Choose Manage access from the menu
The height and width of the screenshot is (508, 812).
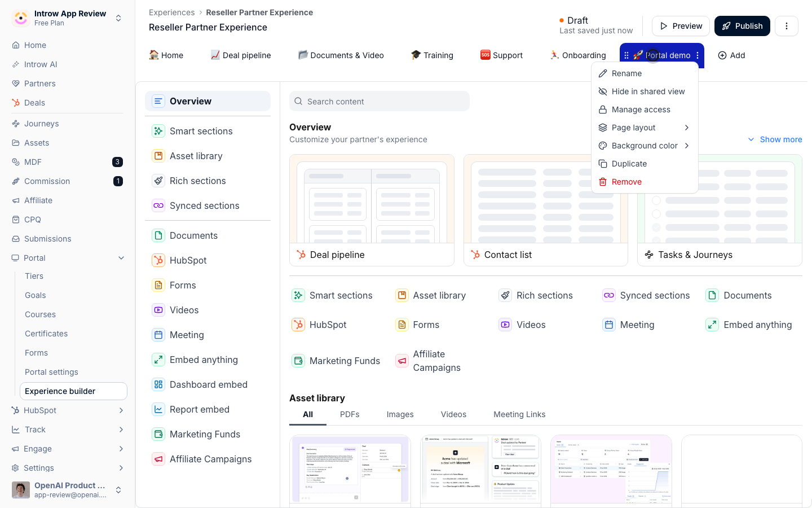(x=645, y=110)
